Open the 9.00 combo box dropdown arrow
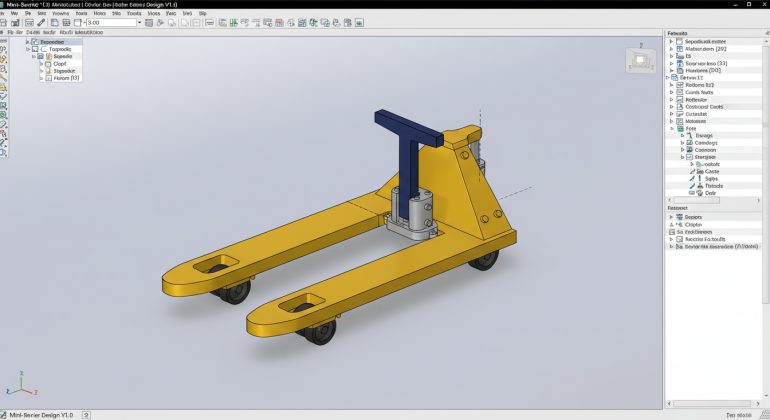The width and height of the screenshot is (770, 420). coord(138,22)
